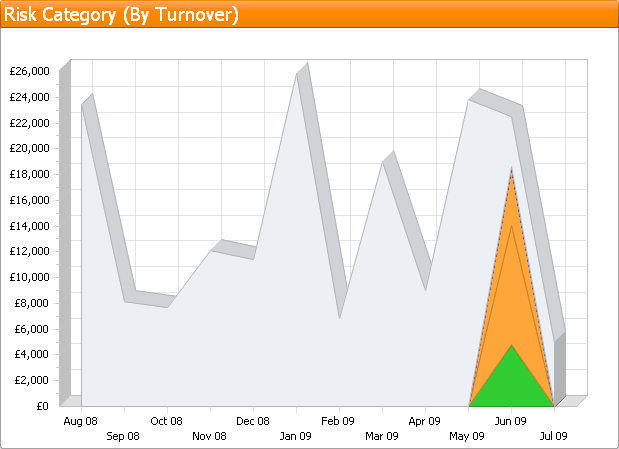Screen dimensions: 619x449
Task: Select the Oct 08 month label
Action: pyautogui.click(x=166, y=422)
